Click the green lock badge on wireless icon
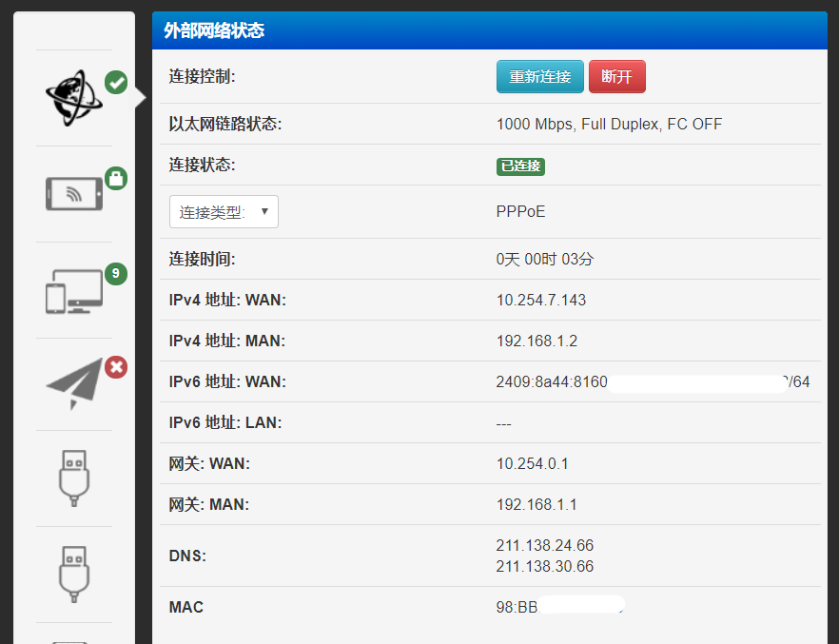 pos(116,178)
